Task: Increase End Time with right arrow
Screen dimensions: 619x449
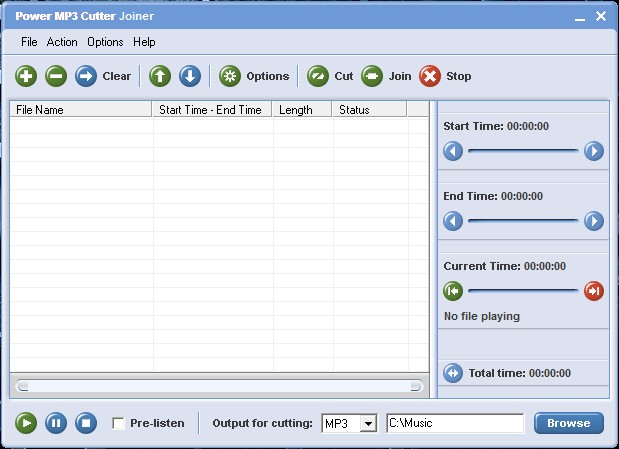Action: (x=594, y=221)
